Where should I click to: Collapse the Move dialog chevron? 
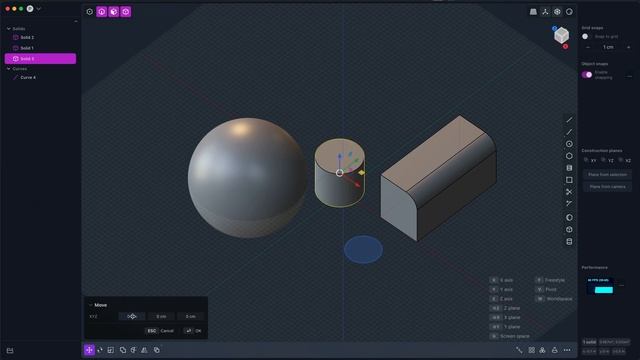[x=91, y=305]
